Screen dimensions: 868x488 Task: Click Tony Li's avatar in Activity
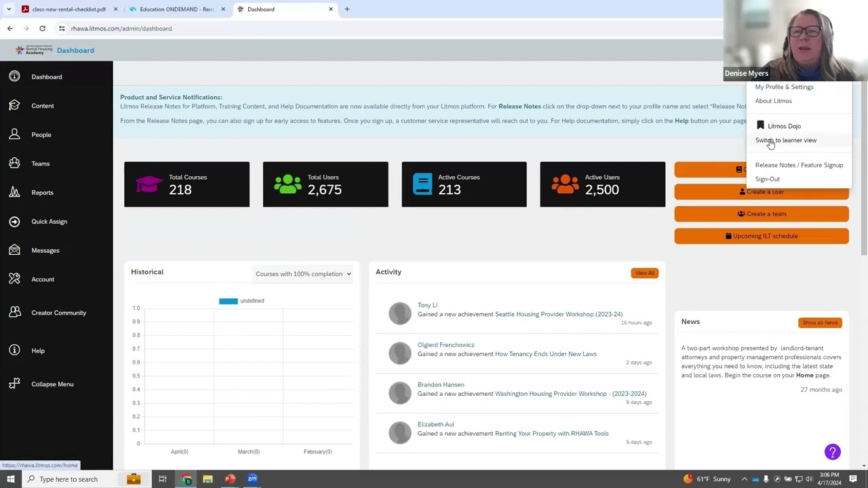[400, 313]
